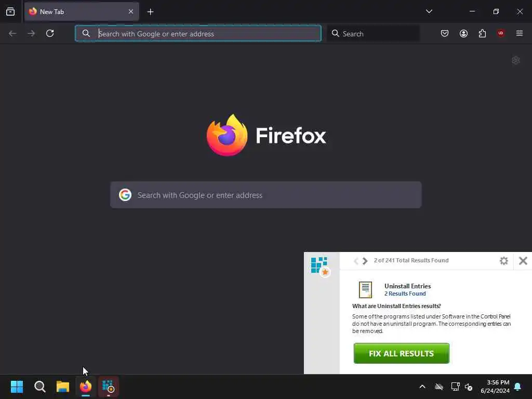Image resolution: width=532 pixels, height=399 pixels.
Task: Click the network display tray icon
Action: coord(455,387)
